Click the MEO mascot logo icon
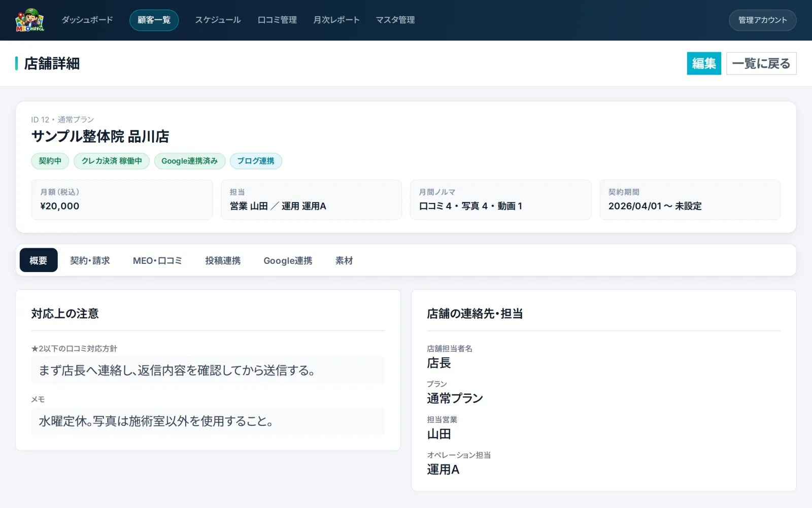Image resolution: width=812 pixels, height=508 pixels. [30, 20]
